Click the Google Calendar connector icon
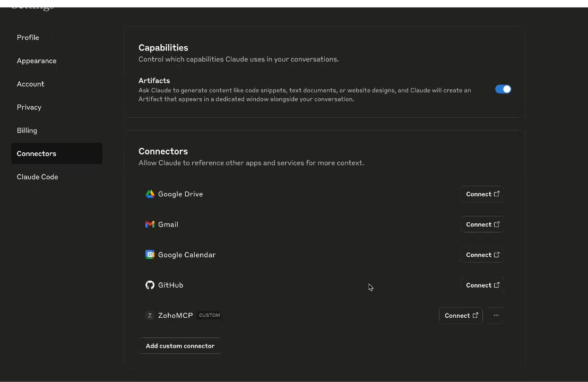This screenshot has width=588, height=382. 150,255
